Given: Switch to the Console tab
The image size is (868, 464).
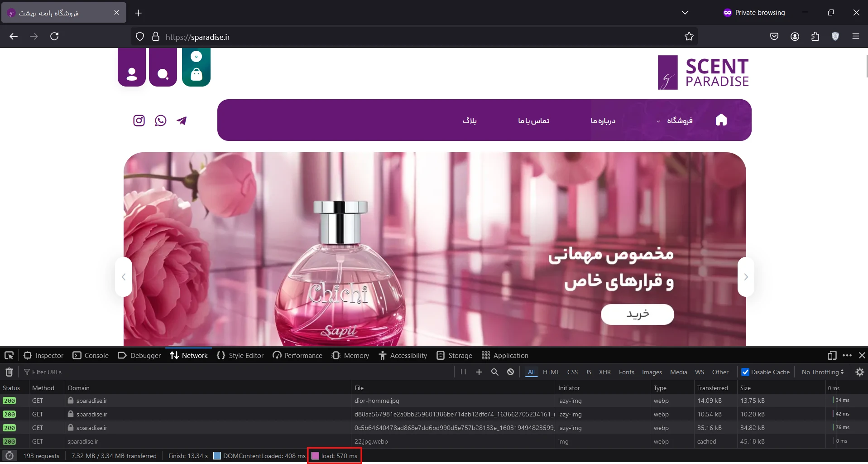Looking at the screenshot, I should pyautogui.click(x=91, y=355).
